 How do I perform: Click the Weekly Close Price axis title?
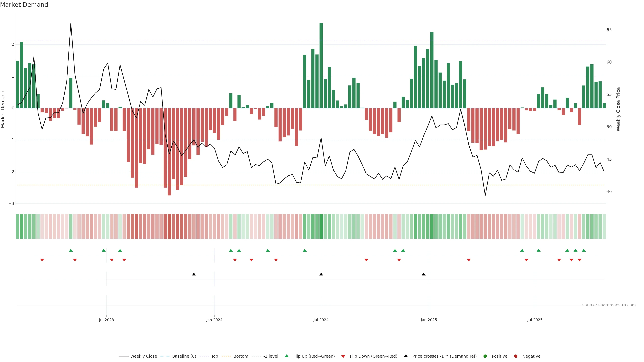click(618, 109)
